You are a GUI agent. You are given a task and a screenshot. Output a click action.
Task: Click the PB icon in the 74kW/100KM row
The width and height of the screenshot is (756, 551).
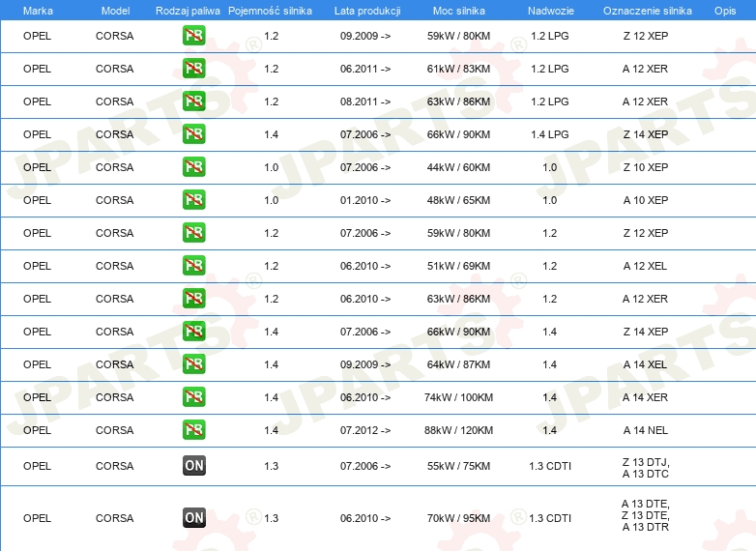(193, 397)
